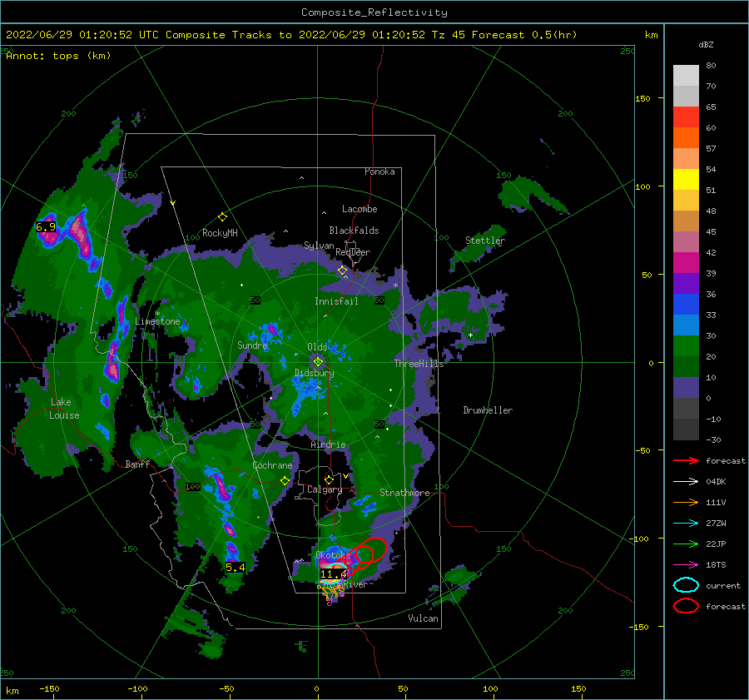Viewport: 749px width, 700px height.
Task: Click the red forecast arrow in legend
Action: (686, 460)
